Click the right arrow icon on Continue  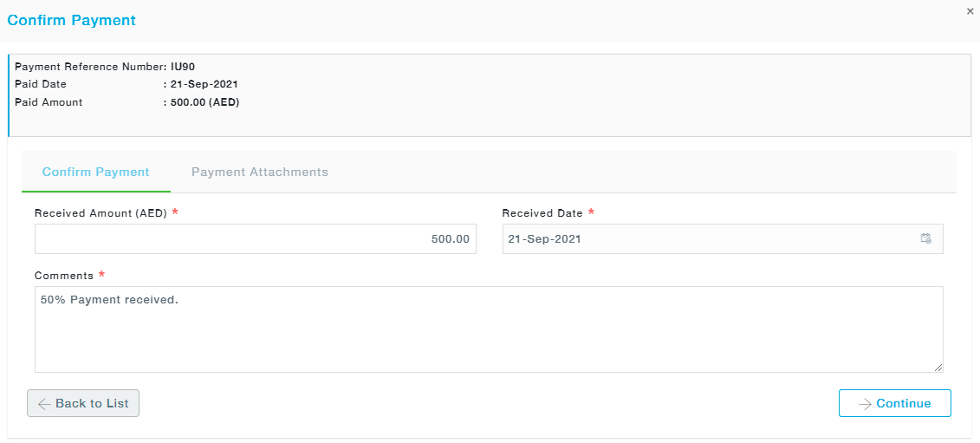[865, 404]
